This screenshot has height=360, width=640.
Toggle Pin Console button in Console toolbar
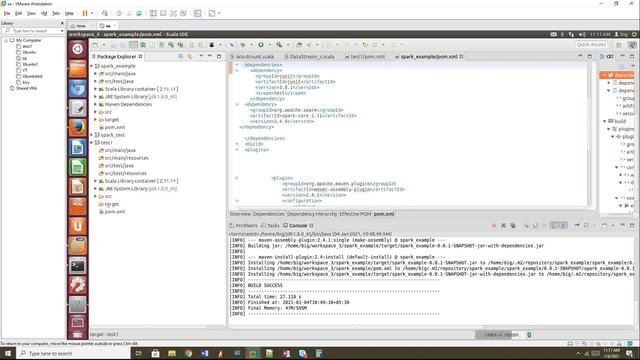pos(577,225)
